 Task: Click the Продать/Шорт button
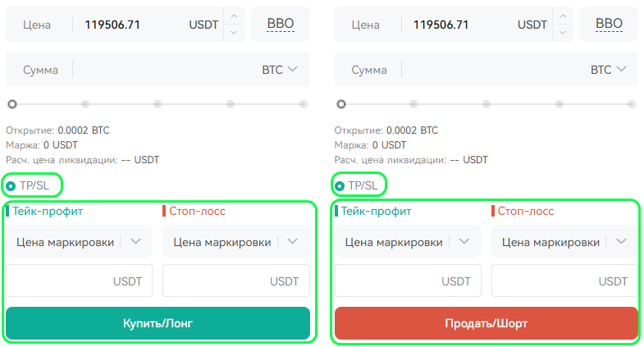(486, 323)
